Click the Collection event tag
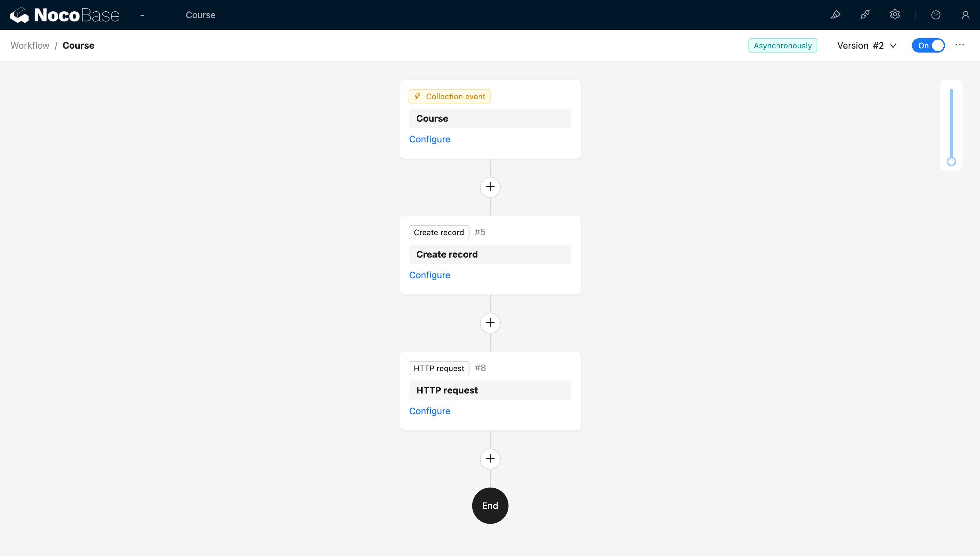The image size is (980, 556). (449, 96)
